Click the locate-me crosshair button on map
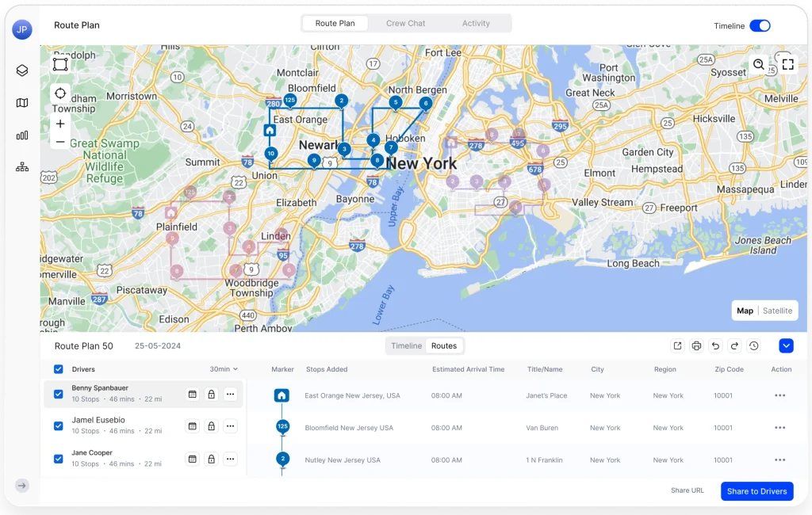The width and height of the screenshot is (812, 515). tap(60, 93)
